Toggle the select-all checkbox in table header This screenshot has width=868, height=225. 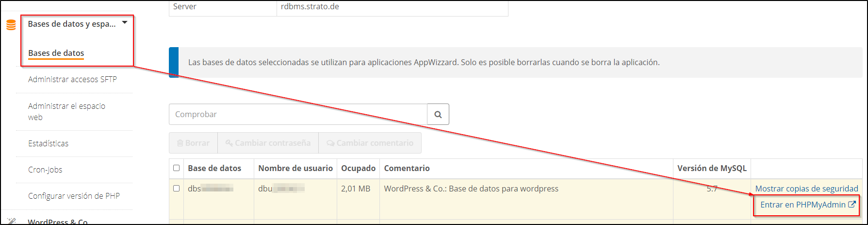[x=176, y=168]
